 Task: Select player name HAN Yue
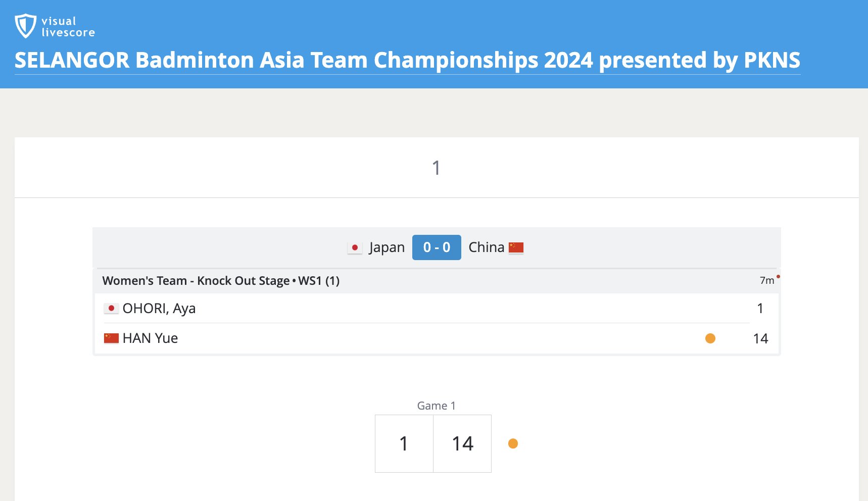150,338
